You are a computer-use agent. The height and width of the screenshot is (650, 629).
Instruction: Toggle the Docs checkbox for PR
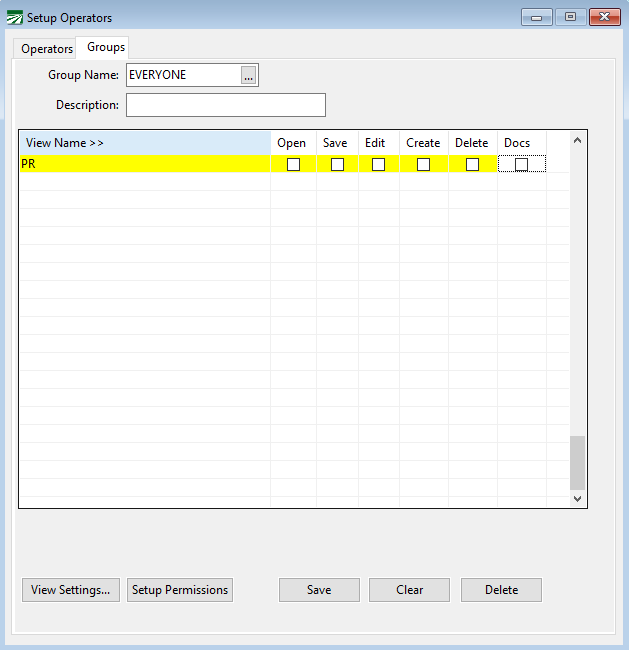click(x=521, y=165)
